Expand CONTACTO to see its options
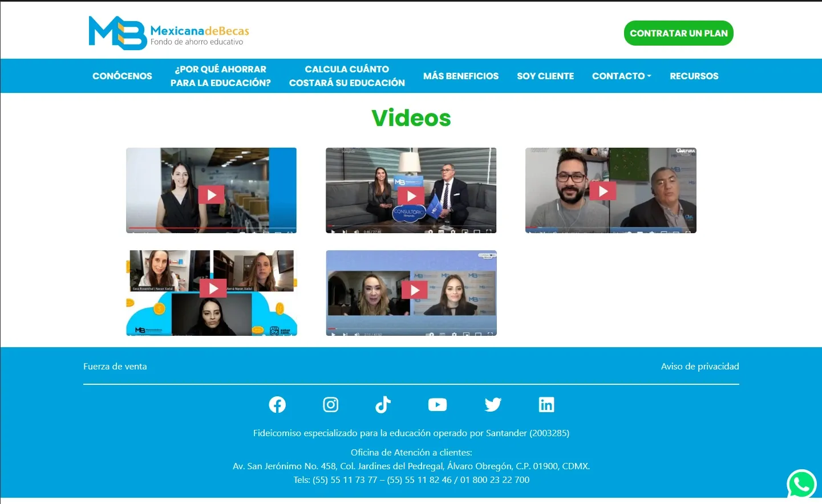The height and width of the screenshot is (504, 822). coord(621,76)
